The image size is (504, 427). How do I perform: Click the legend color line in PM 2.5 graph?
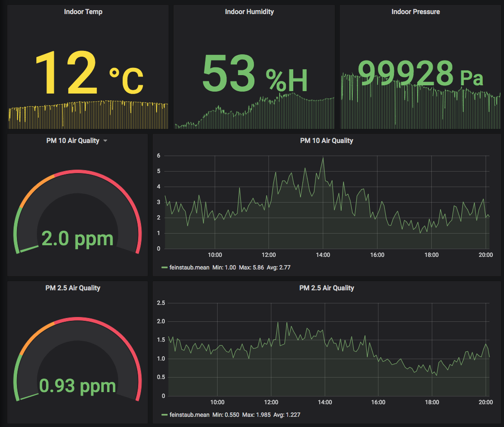tap(165, 415)
